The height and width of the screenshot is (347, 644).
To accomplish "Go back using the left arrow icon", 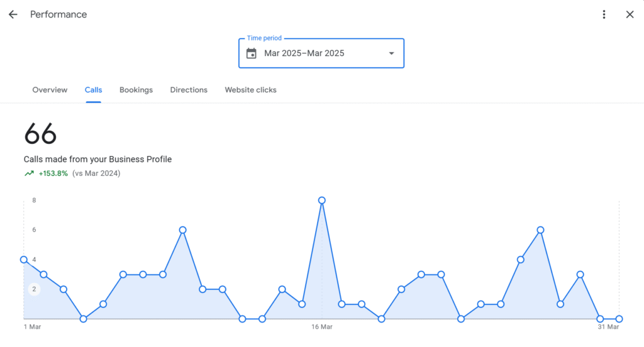I will [x=13, y=14].
